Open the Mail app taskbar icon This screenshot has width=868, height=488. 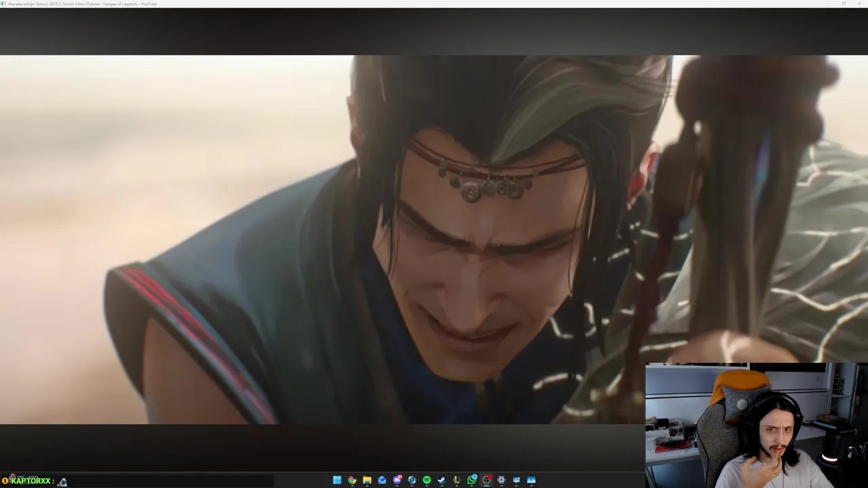(382, 480)
